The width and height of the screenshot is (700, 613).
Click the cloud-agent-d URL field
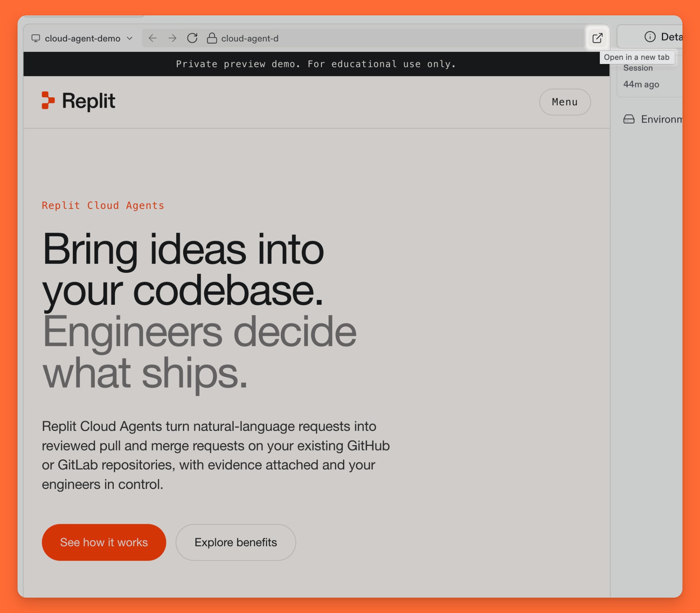(364, 38)
